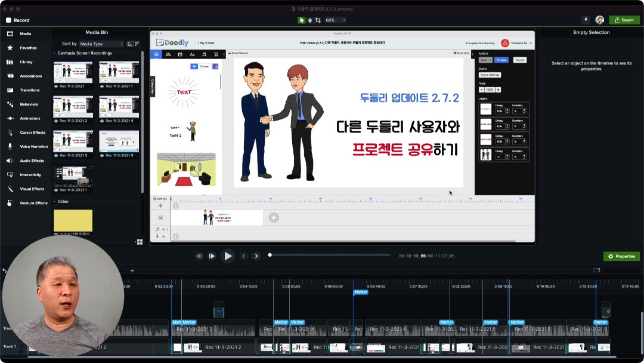Select the pan hand tool
This screenshot has width=644, height=363.
click(309, 20)
